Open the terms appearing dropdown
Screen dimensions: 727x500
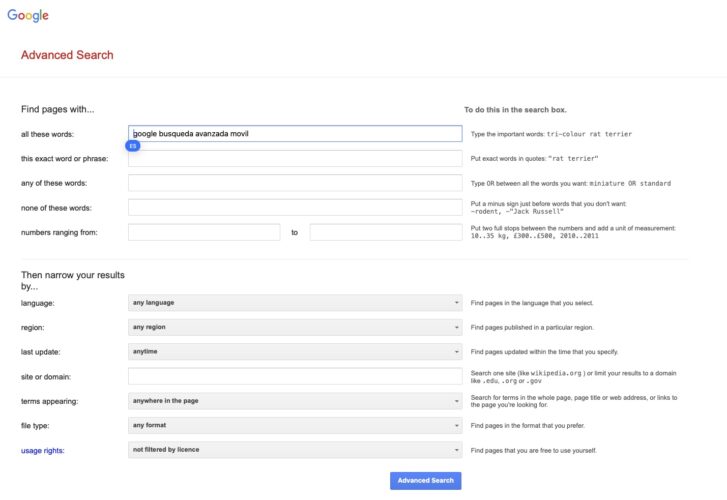coord(294,401)
